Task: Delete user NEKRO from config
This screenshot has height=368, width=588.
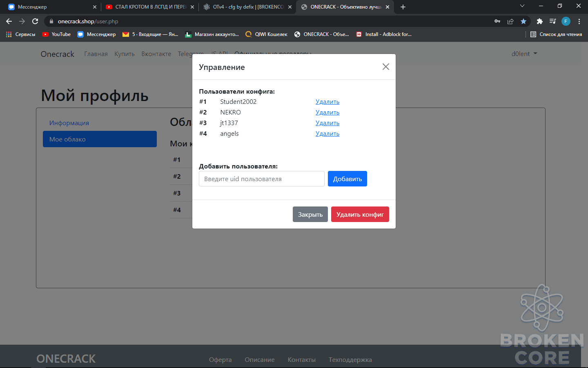Action: (x=327, y=112)
